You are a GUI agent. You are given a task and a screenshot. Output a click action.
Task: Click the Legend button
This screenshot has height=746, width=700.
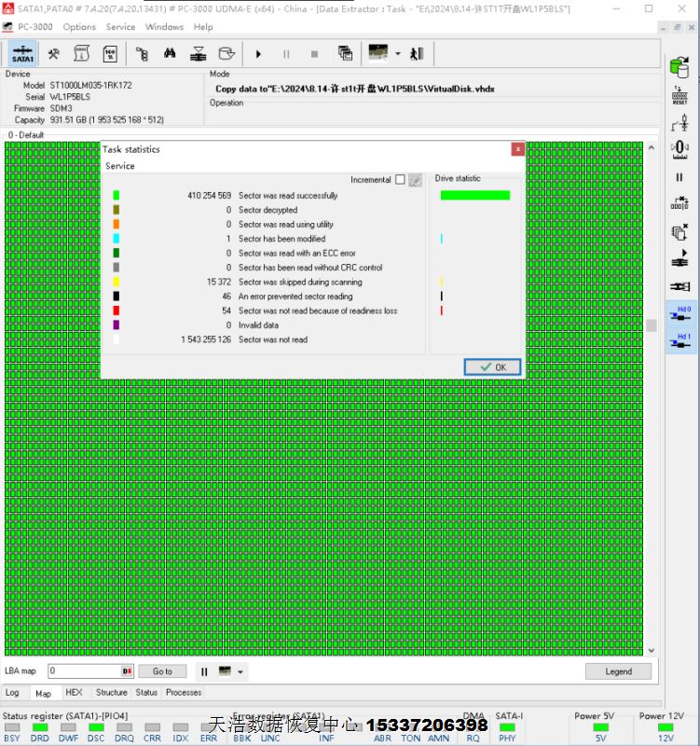click(618, 671)
